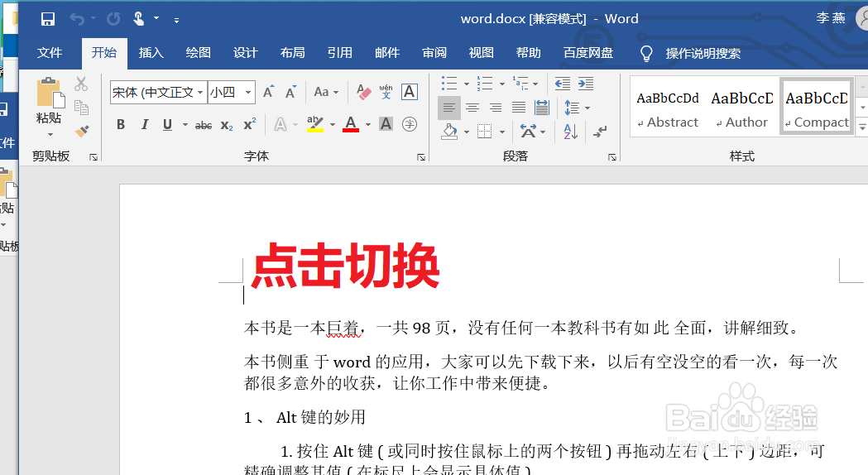Toggle strikethrough abc formatting
This screenshot has height=475, width=868.
click(x=204, y=126)
